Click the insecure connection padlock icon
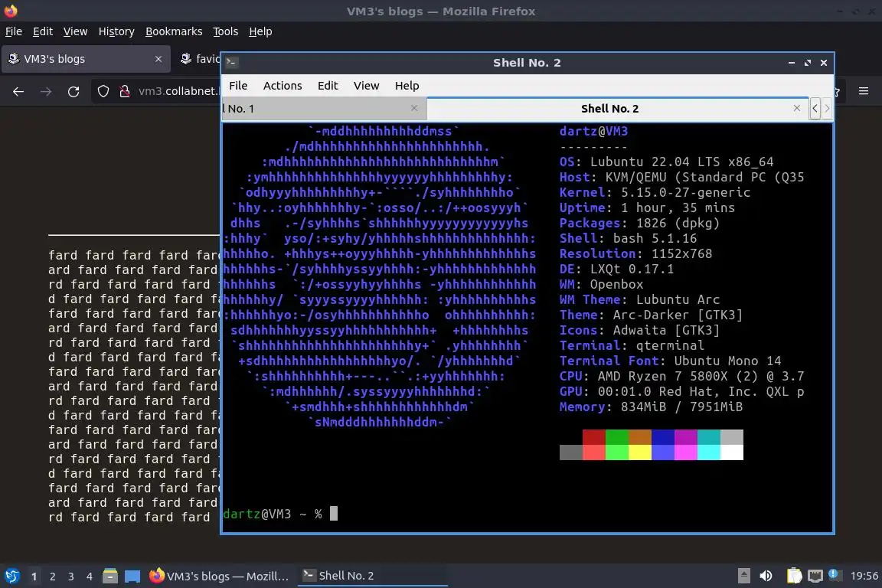 (x=125, y=92)
